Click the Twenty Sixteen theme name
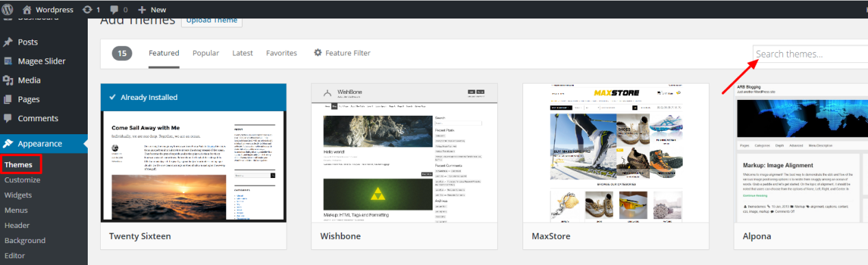Screen dimensions: 868x265 140,236
